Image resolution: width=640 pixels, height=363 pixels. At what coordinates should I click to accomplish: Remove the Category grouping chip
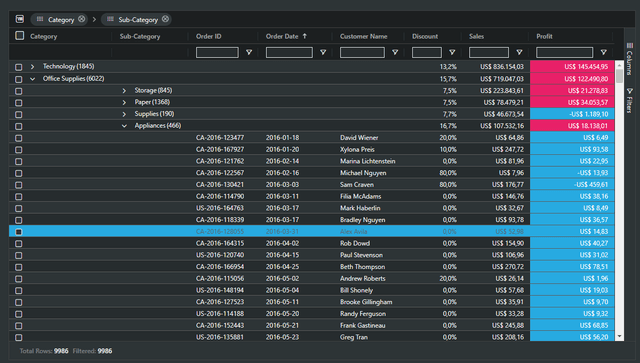point(82,19)
